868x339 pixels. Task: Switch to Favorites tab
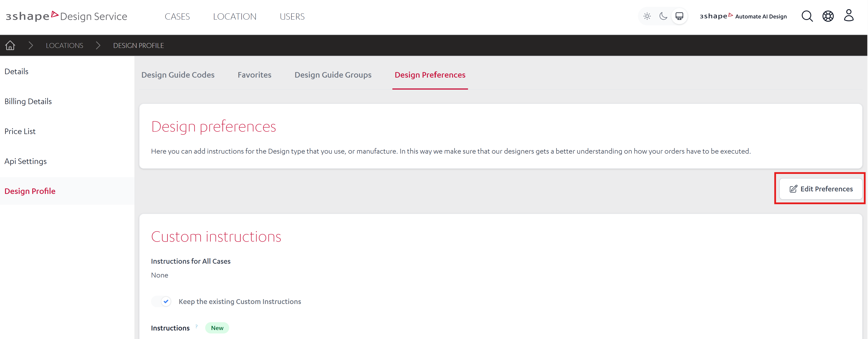[x=254, y=75]
